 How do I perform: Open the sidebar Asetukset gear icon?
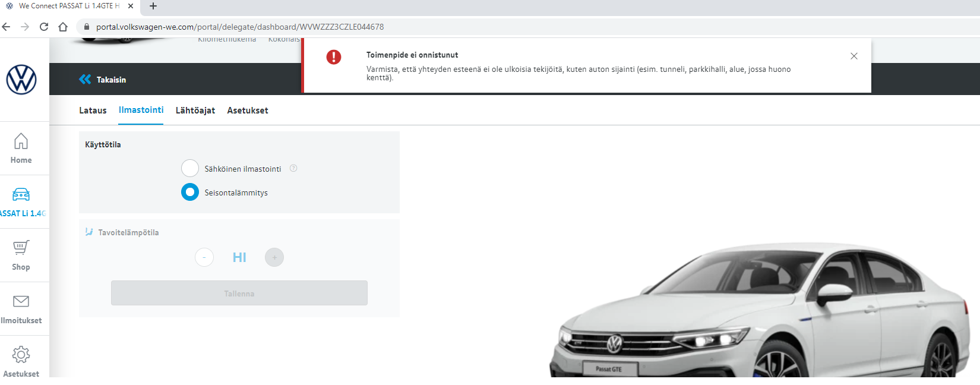coord(21,355)
